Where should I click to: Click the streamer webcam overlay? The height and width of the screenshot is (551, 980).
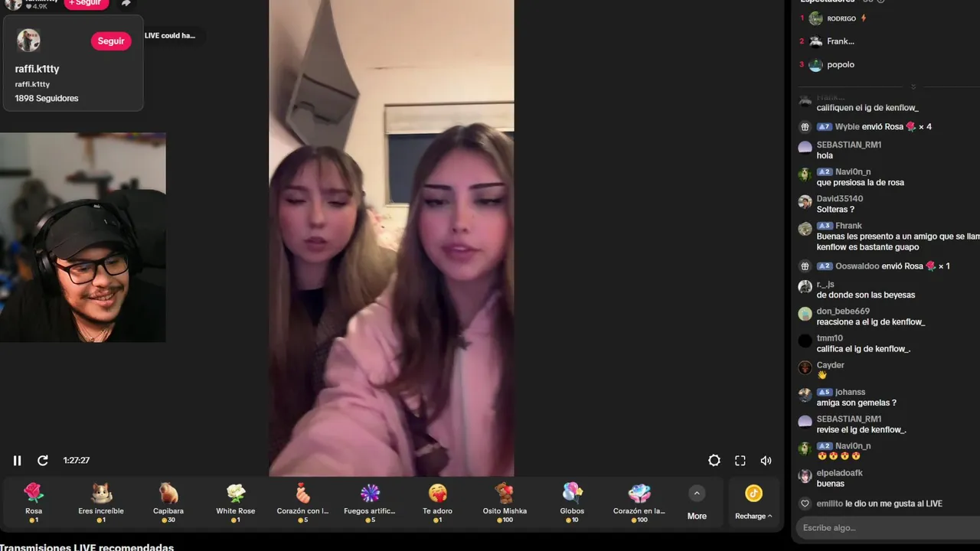tap(83, 237)
